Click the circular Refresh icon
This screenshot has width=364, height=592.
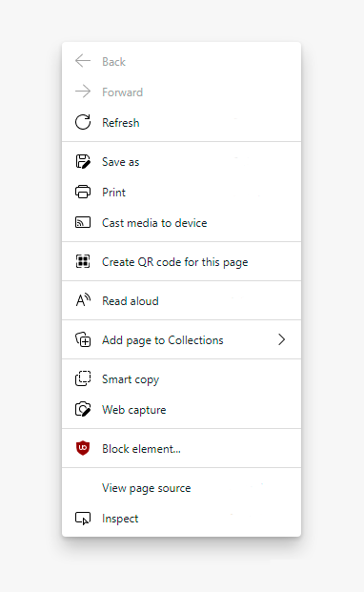83,122
